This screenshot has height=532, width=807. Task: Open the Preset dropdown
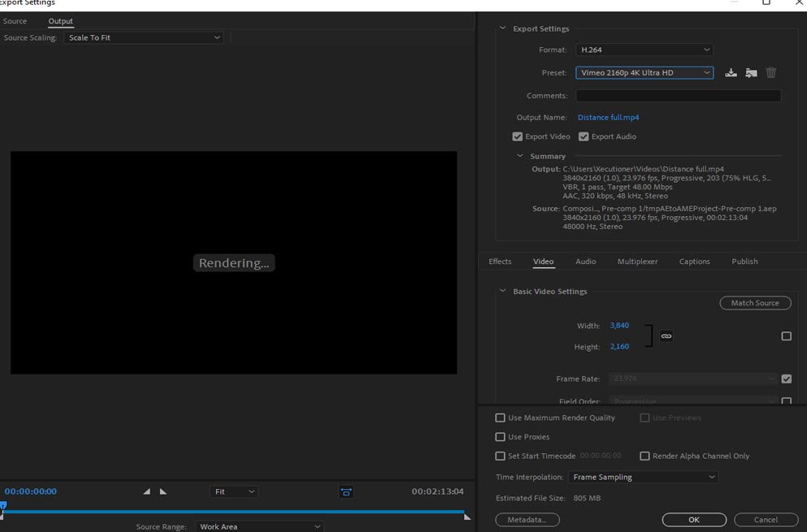(644, 72)
